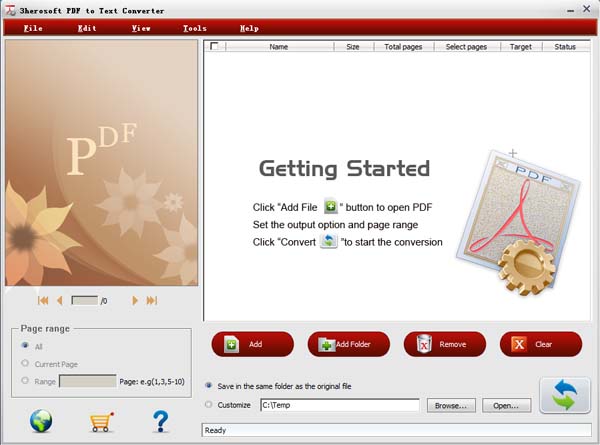600x445 pixels.
Task: Click the Size column header
Action: (x=353, y=47)
